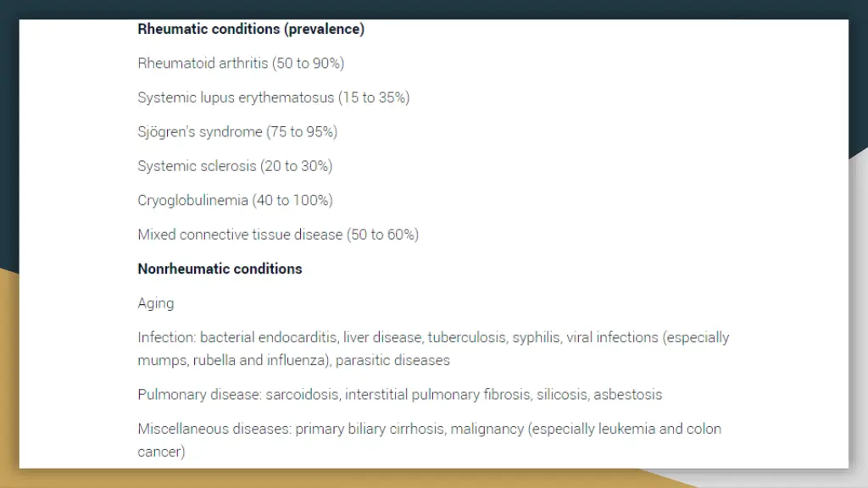Select the Cryoglobulinemia (40 to 100%) text
Image resolution: width=868 pixels, height=488 pixels.
point(235,201)
